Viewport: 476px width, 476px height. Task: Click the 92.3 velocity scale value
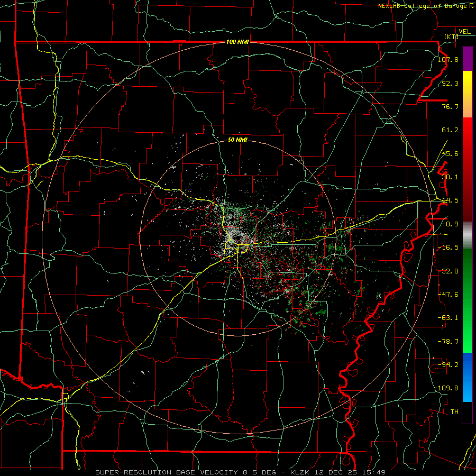tap(450, 83)
